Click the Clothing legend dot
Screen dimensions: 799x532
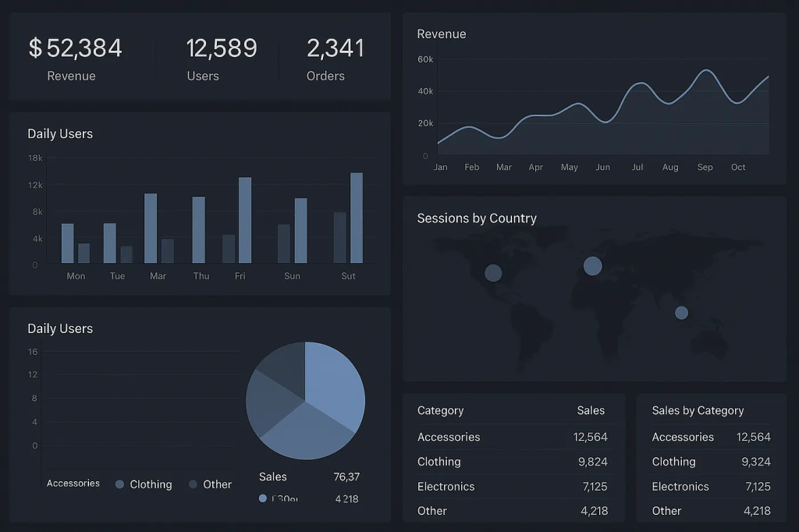tap(119, 484)
